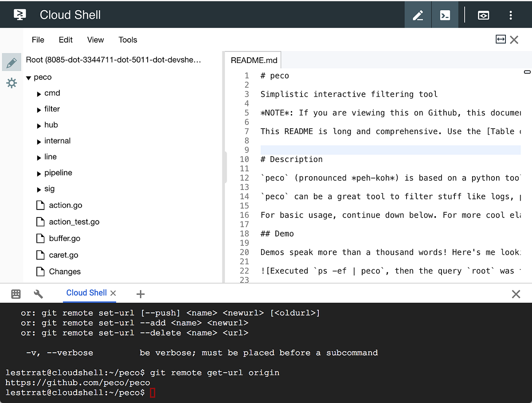Open the editor settings gear in the sidebar
Screen dimensions: 532x403
point(12,83)
